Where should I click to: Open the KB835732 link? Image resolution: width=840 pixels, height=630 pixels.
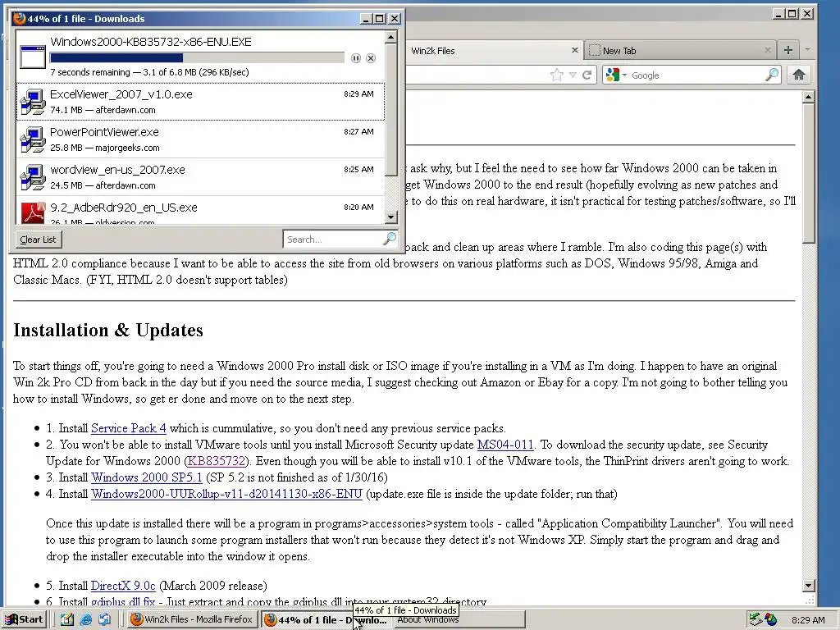click(217, 461)
